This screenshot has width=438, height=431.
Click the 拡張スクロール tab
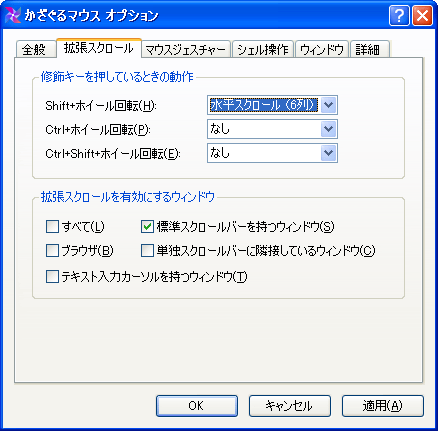pyautogui.click(x=99, y=48)
